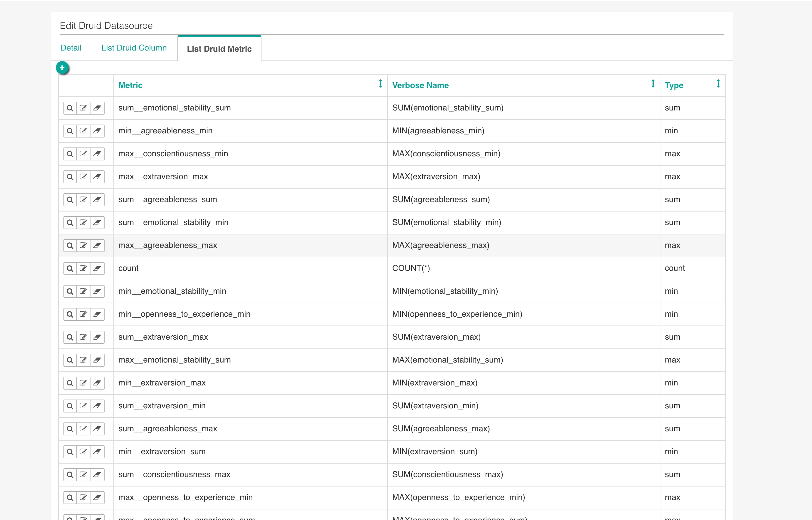
Task: Click MIN(openness_to_experience_min) verbose name
Action: coord(457,314)
